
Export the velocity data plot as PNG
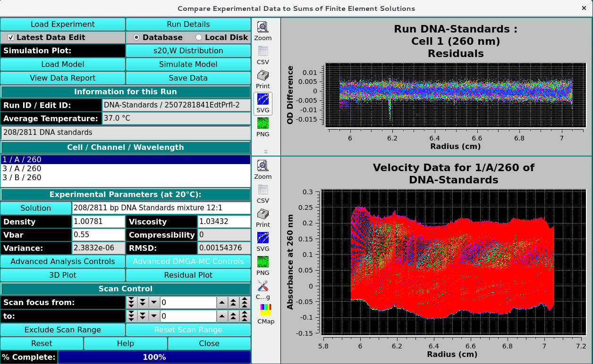click(263, 263)
